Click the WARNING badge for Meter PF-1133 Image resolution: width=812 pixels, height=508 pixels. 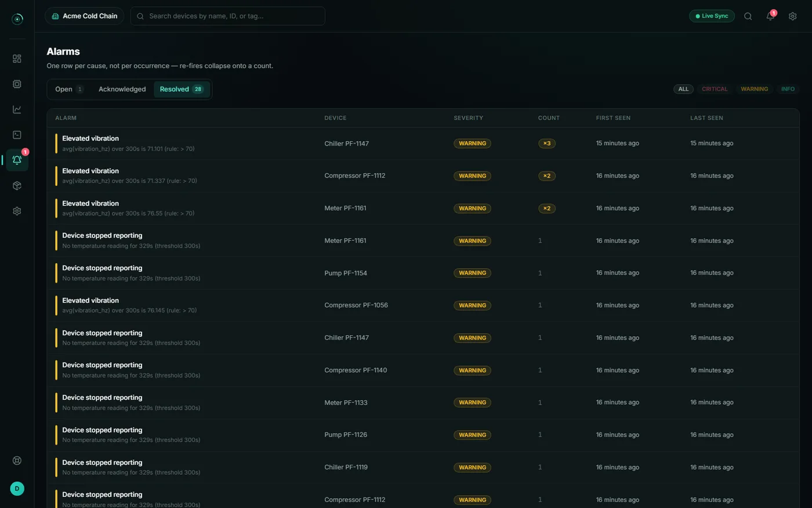tap(472, 402)
